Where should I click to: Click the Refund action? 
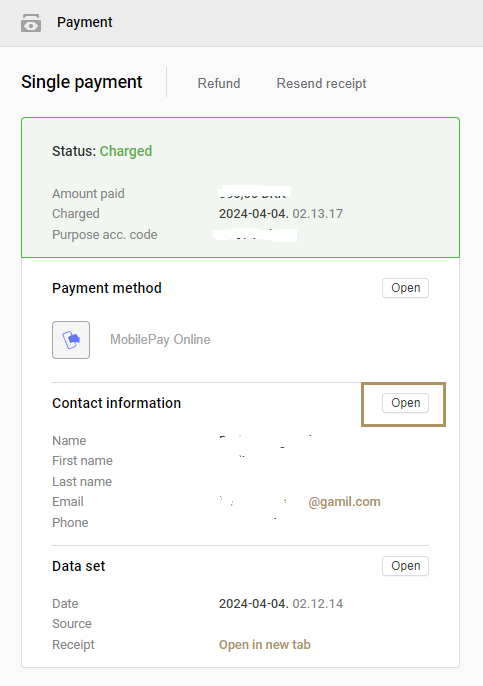(219, 83)
